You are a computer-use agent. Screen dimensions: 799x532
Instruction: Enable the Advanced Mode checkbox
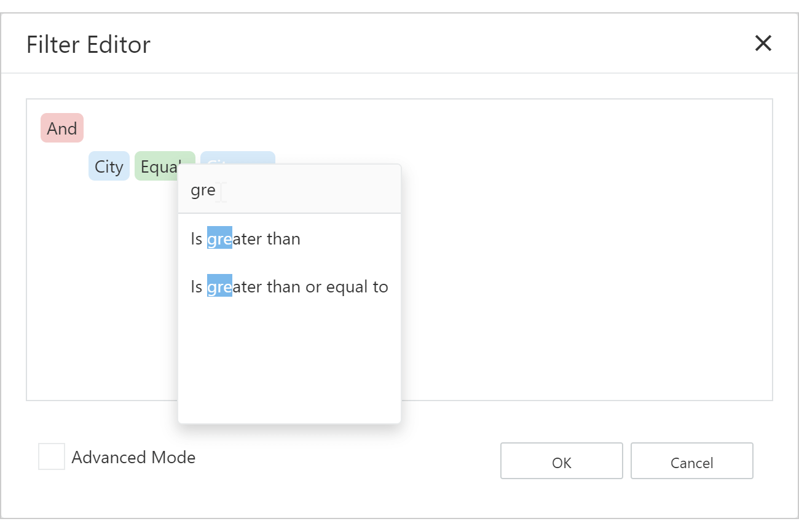coord(52,456)
